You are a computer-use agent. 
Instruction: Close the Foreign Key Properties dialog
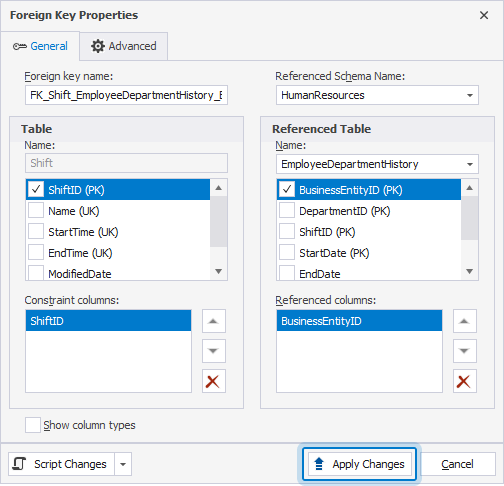coord(484,15)
